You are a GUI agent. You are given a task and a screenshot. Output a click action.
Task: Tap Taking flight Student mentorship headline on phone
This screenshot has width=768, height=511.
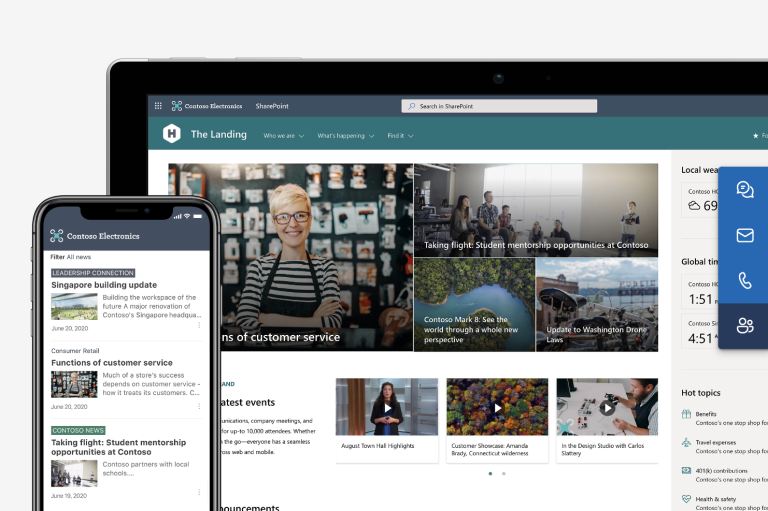click(x=119, y=447)
